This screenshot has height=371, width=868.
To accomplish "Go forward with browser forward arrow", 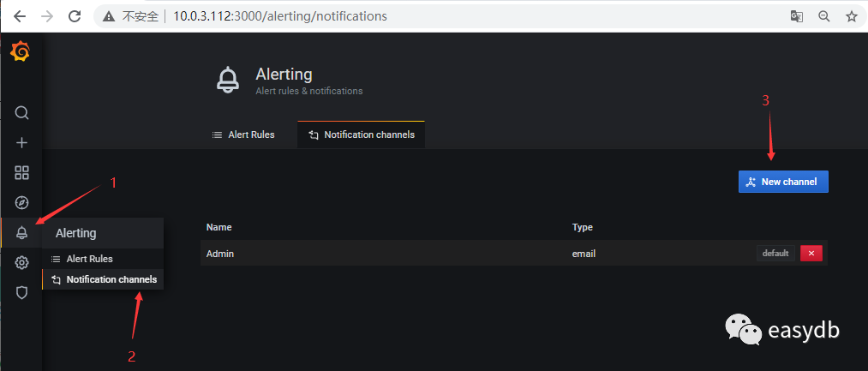I will click(x=47, y=16).
